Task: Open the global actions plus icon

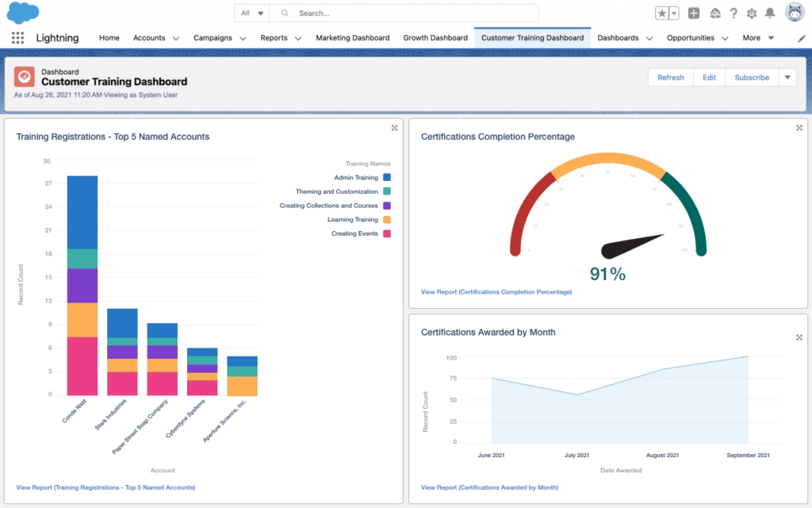Action: pyautogui.click(x=694, y=13)
